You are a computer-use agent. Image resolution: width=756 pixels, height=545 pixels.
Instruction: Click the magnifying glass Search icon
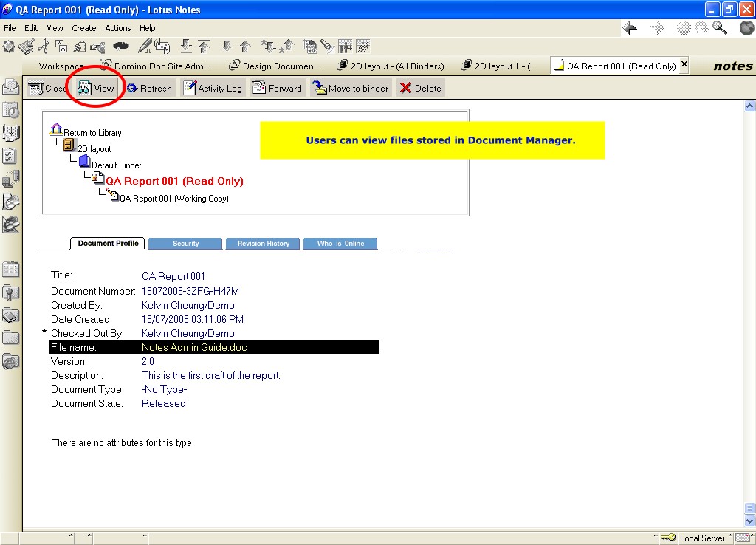coord(720,28)
